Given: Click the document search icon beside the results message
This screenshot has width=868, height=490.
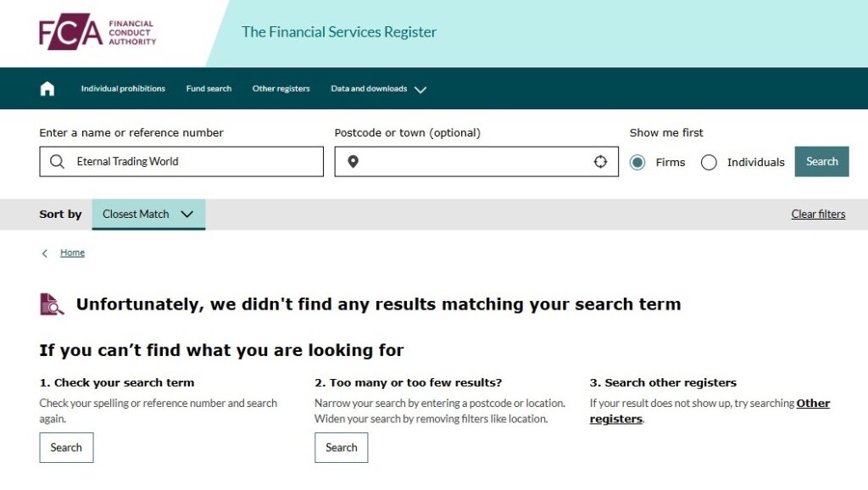Looking at the screenshot, I should (x=50, y=303).
